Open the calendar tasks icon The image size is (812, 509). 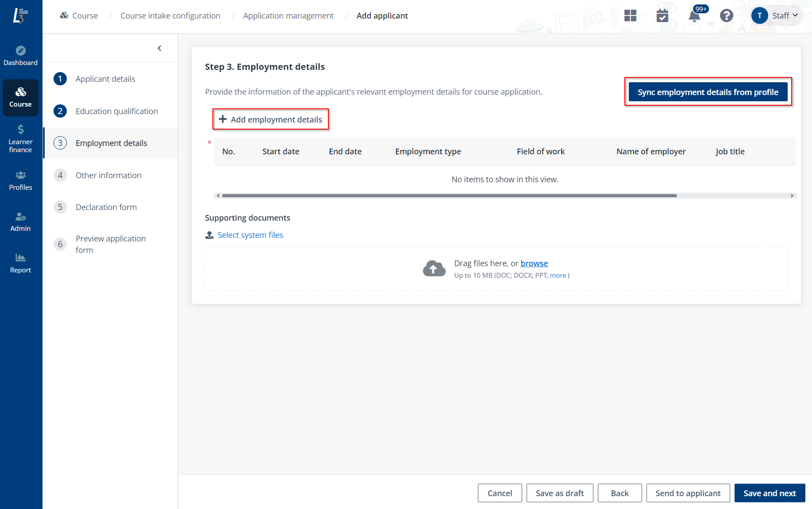662,16
